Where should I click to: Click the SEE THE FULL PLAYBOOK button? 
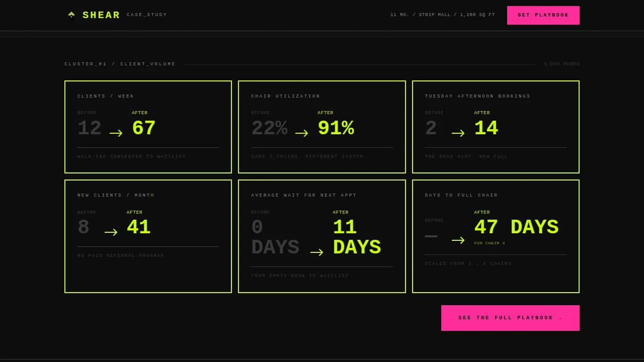[510, 318]
